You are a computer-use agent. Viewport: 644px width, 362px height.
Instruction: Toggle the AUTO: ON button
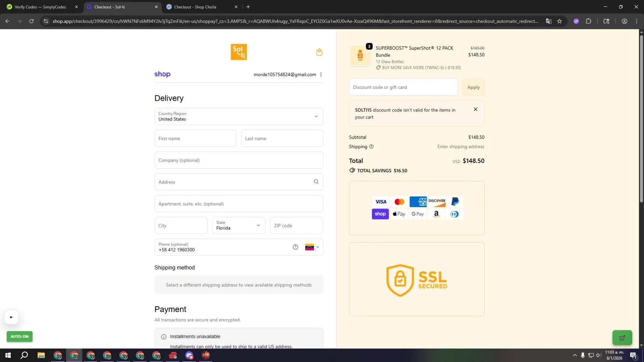20,337
